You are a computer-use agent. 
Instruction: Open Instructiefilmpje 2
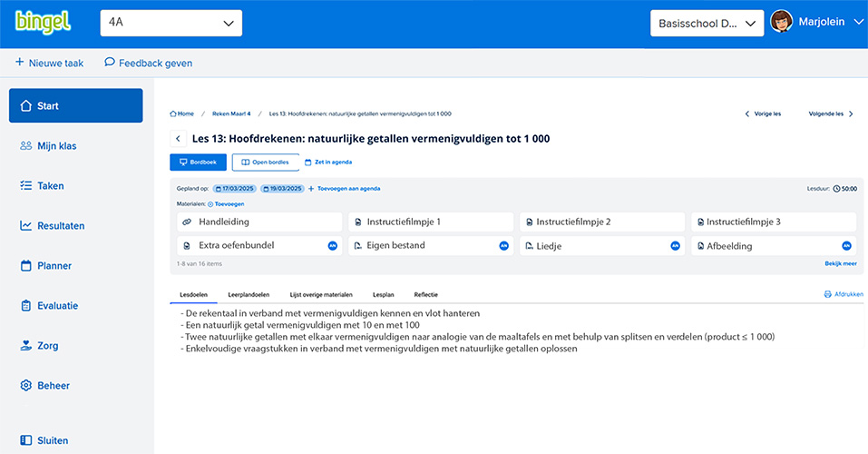click(602, 222)
